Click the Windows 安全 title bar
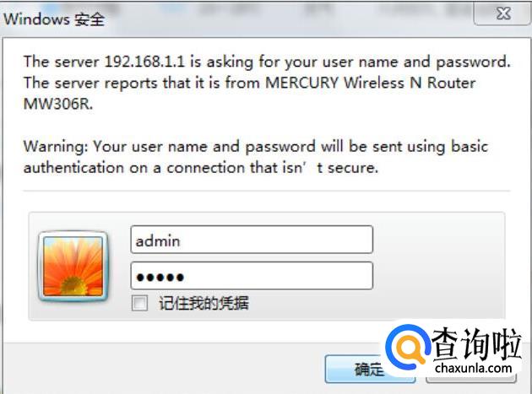Screen dimensions: 532x394 237,19
